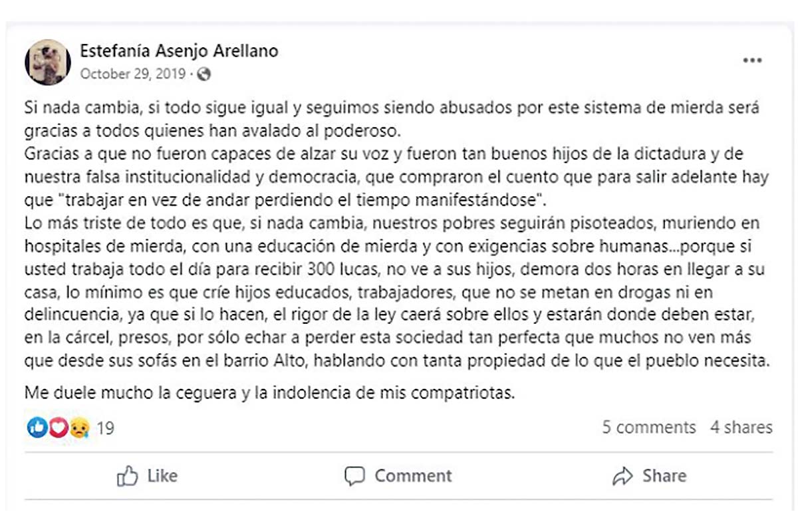Click the speech bubble Comment icon

coord(355,476)
